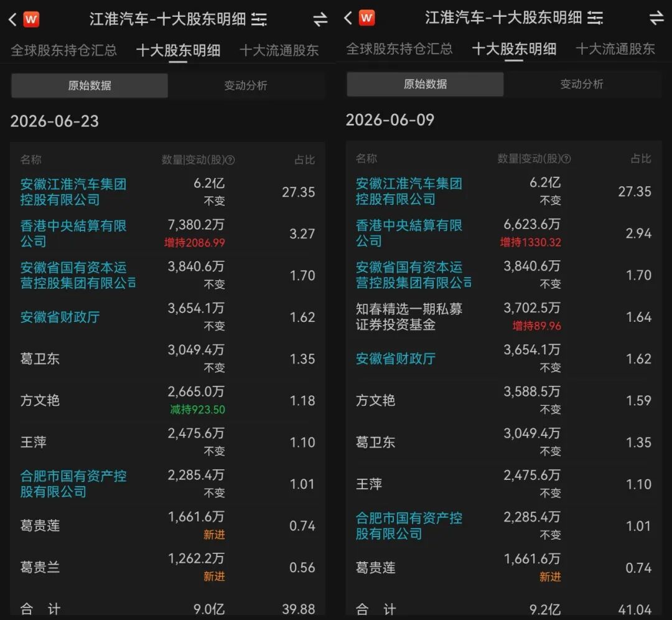The image size is (672, 620).
Task: Open 香港中央结算有限公司 link in right panel
Action: tap(409, 233)
